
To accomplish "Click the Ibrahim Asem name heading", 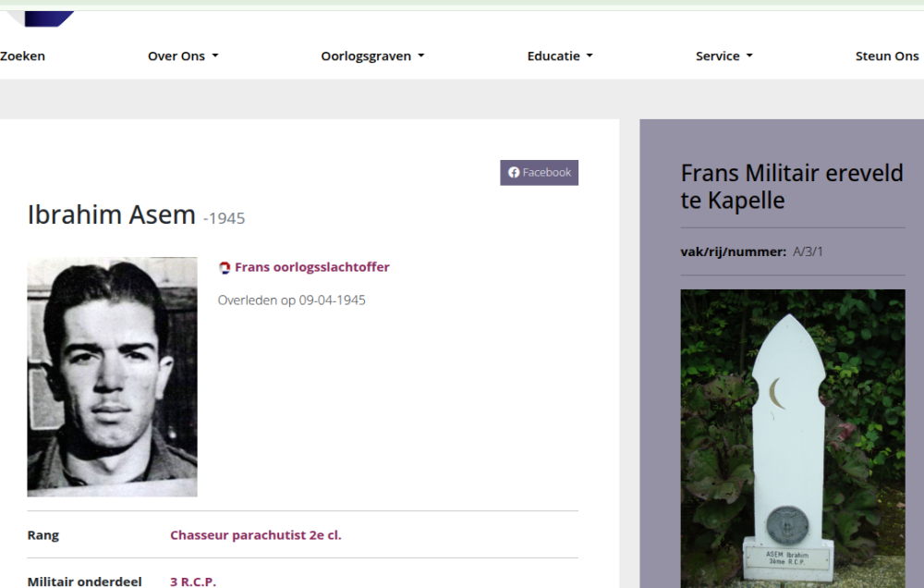I will [111, 215].
